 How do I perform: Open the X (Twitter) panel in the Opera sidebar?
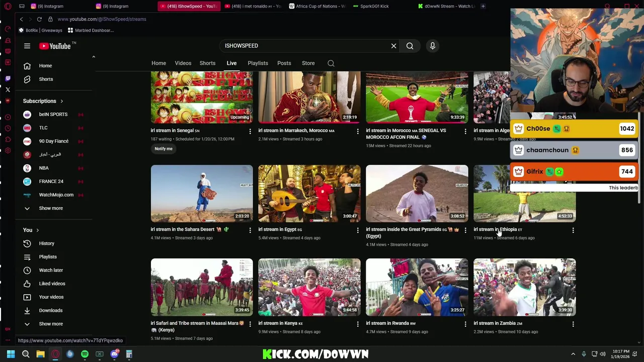click(8, 89)
